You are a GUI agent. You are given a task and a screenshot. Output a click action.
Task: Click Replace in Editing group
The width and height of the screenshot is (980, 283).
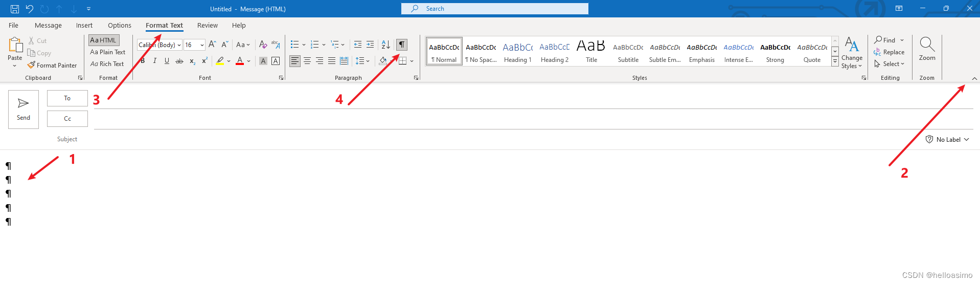(889, 52)
